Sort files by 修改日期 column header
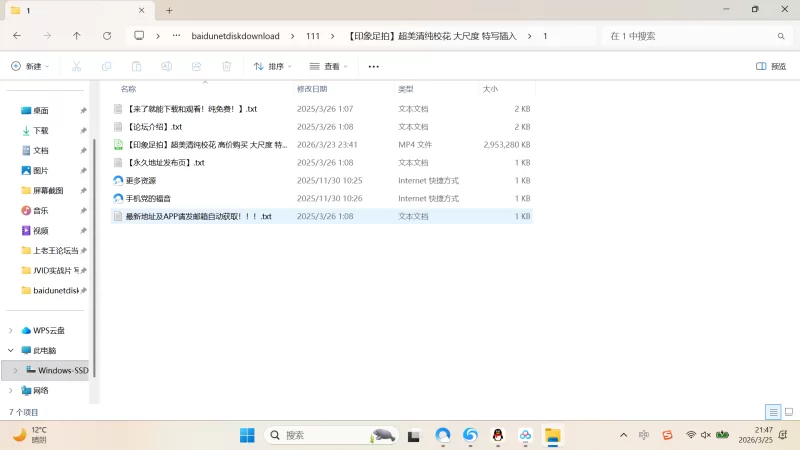The height and width of the screenshot is (450, 800). pyautogui.click(x=312, y=89)
